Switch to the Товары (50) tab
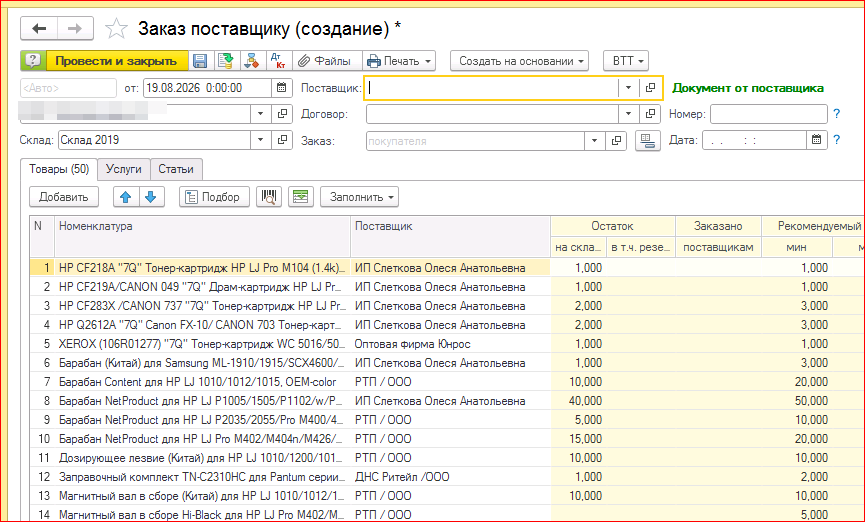The height and width of the screenshot is (522, 865). (59, 169)
